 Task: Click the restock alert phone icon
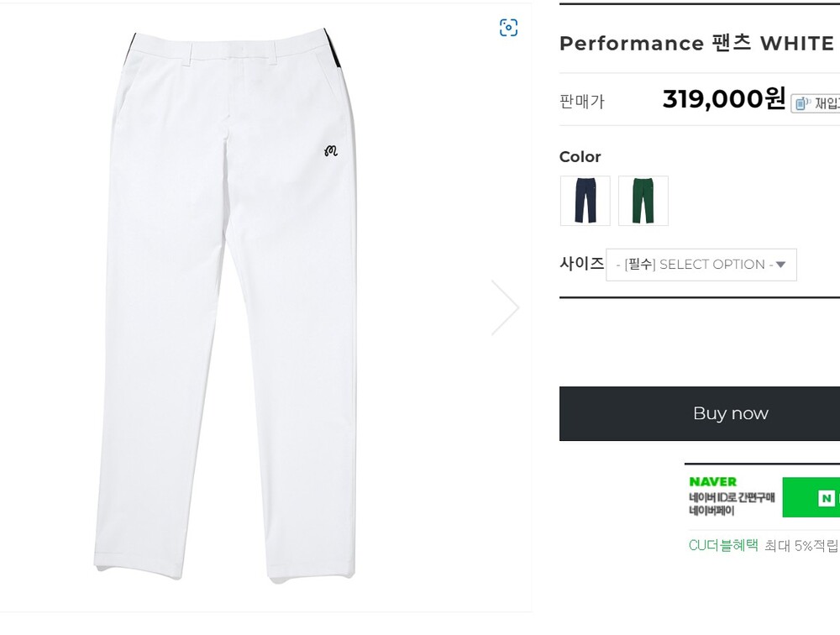802,103
